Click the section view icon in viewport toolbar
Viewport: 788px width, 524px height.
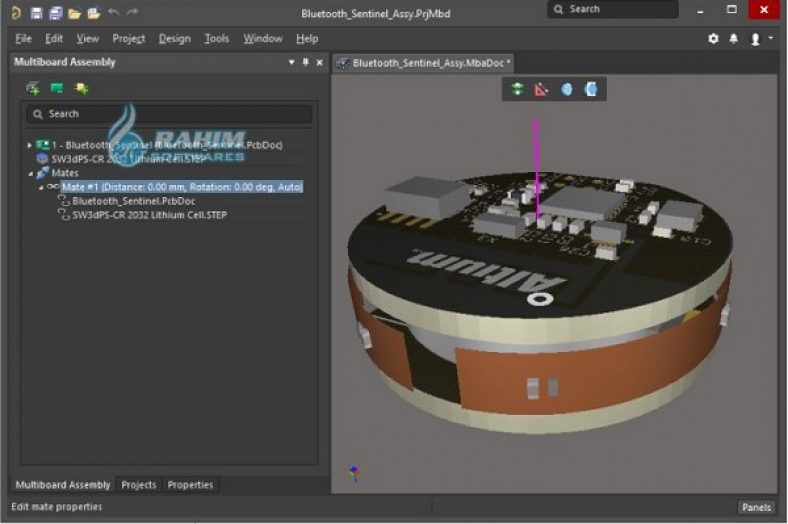tap(591, 89)
